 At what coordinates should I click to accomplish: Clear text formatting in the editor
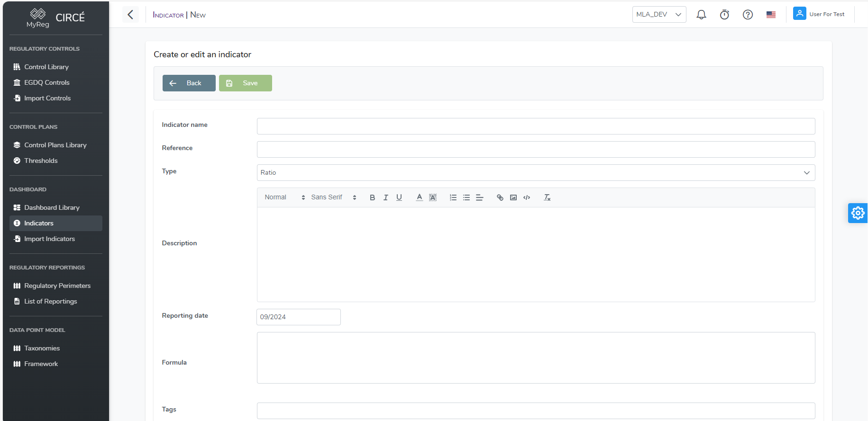(547, 197)
